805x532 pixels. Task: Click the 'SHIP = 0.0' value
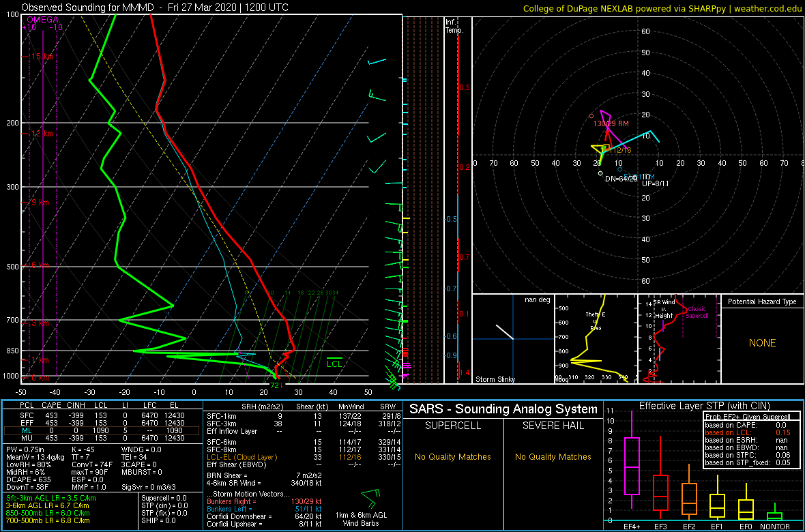(x=159, y=520)
